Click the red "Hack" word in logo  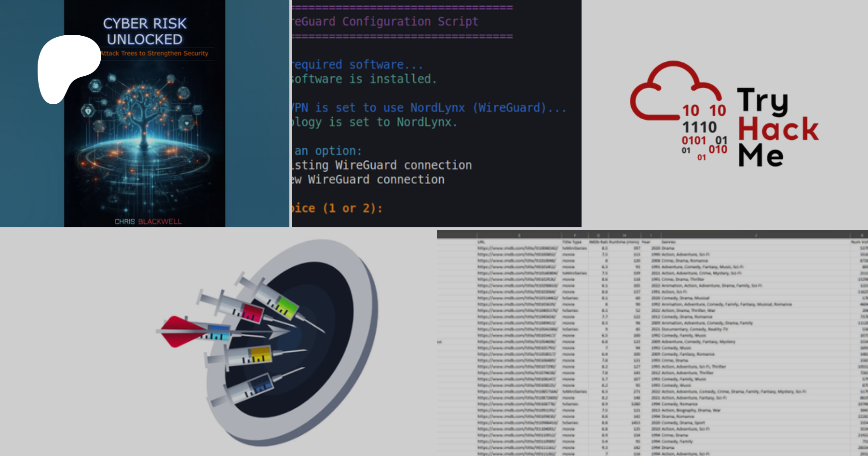pyautogui.click(x=778, y=129)
